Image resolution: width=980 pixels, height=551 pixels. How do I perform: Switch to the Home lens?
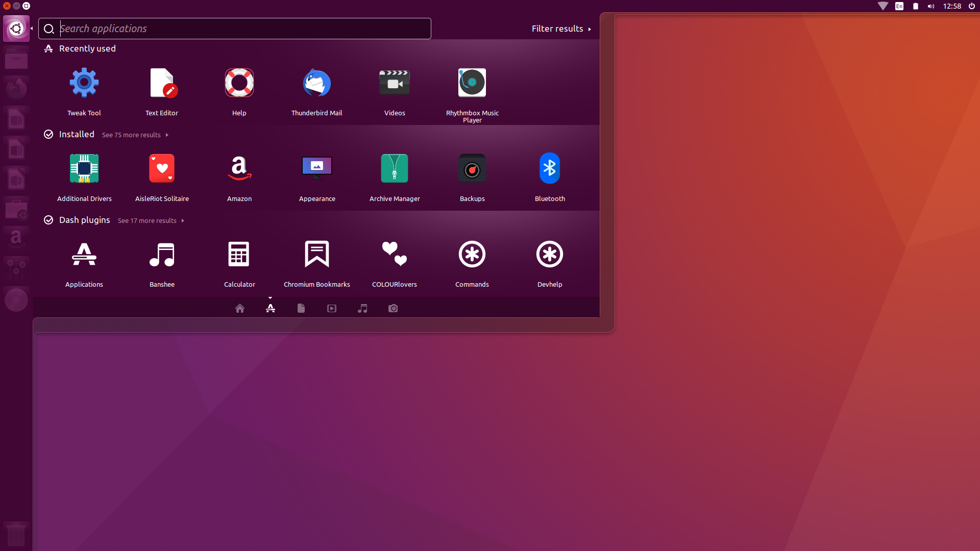240,309
